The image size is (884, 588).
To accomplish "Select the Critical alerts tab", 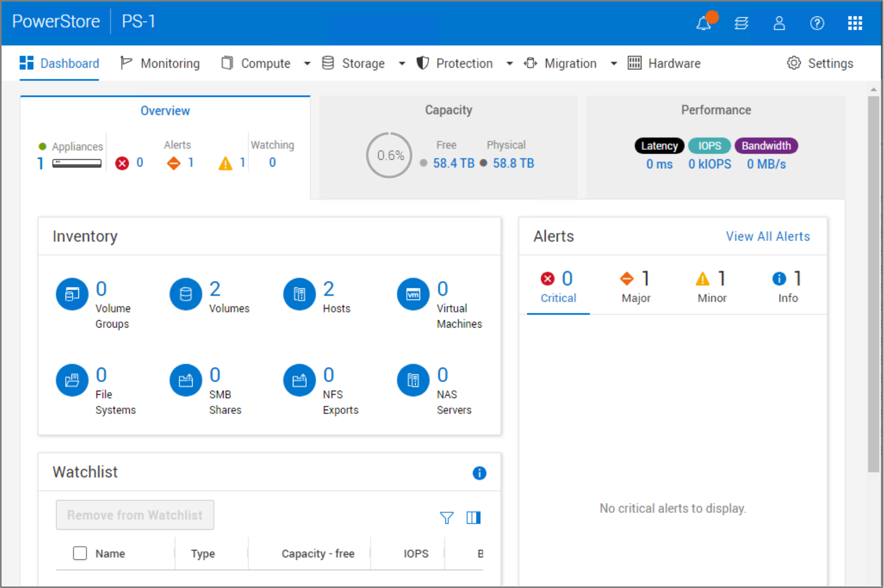I will pyautogui.click(x=558, y=287).
